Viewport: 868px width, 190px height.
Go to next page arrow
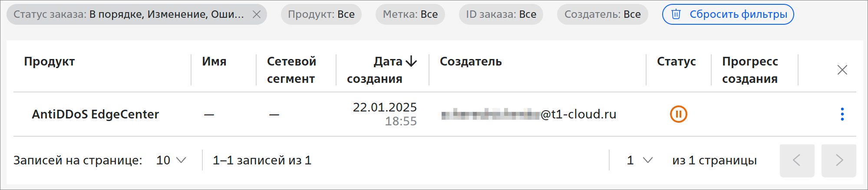(838, 161)
